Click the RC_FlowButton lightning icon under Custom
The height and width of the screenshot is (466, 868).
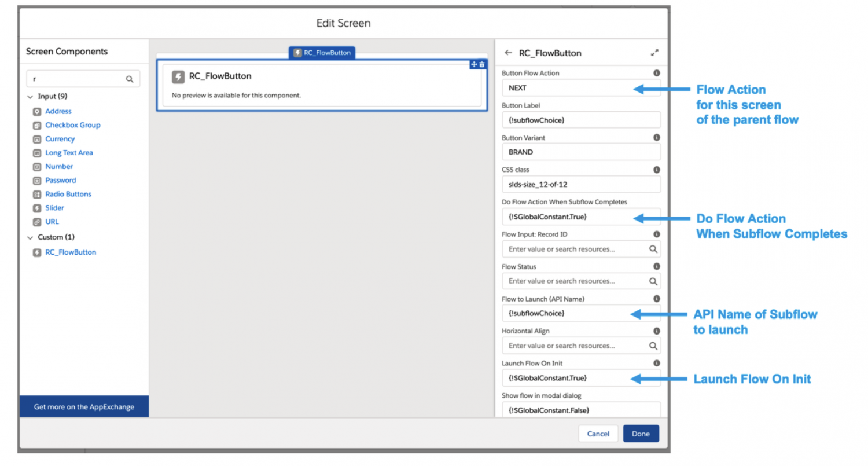point(36,252)
